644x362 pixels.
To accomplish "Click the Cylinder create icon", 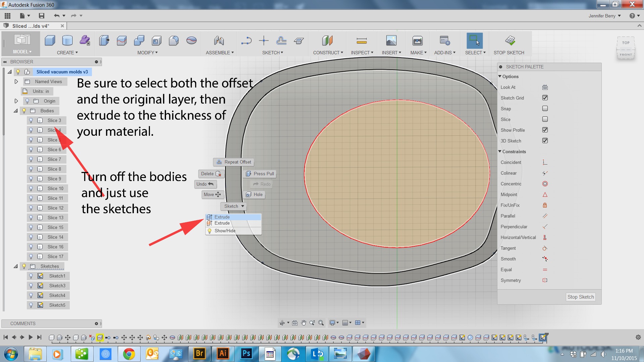I will [x=67, y=41].
